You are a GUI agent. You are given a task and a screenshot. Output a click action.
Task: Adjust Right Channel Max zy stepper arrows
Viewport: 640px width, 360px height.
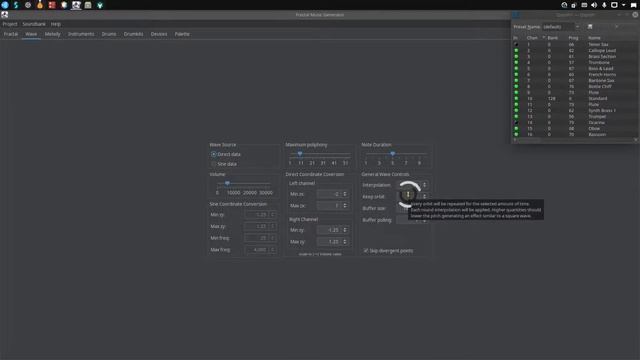tap(345, 242)
